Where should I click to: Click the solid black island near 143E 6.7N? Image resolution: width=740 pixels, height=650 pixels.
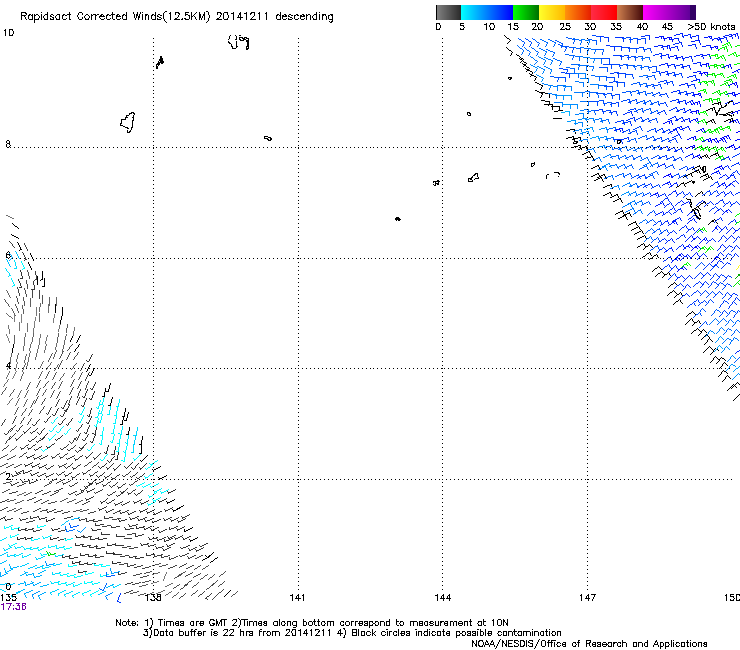click(398, 219)
